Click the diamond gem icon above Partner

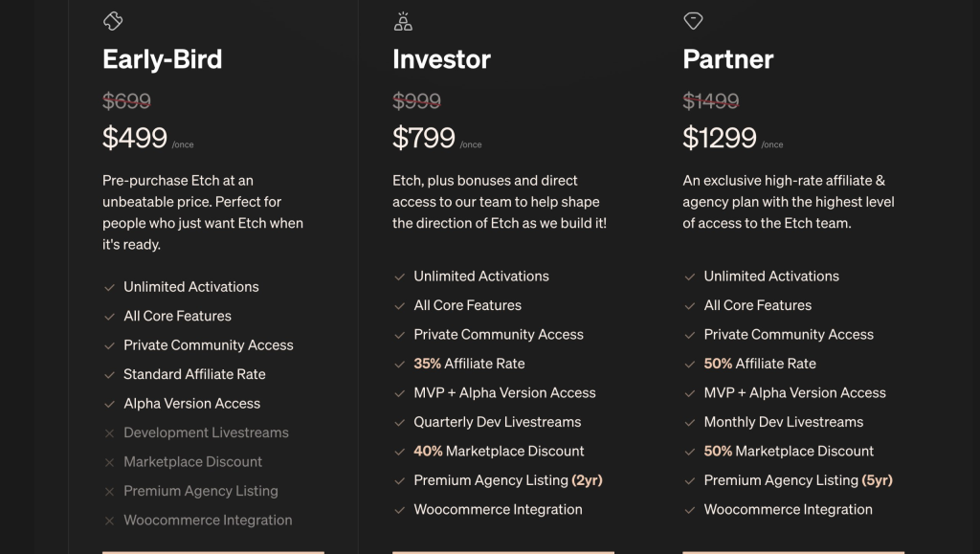pyautogui.click(x=693, y=21)
